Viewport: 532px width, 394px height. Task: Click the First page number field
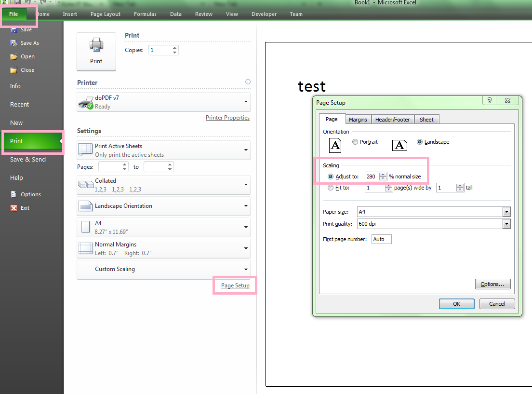tap(381, 239)
